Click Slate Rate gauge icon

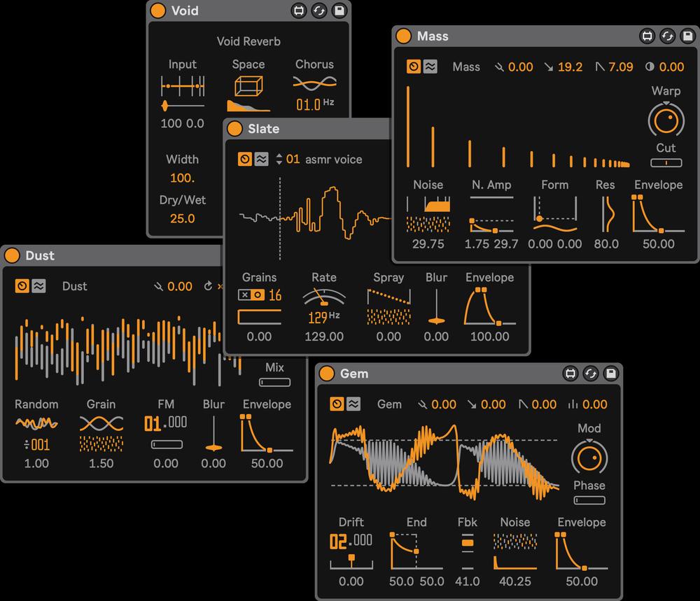324,297
